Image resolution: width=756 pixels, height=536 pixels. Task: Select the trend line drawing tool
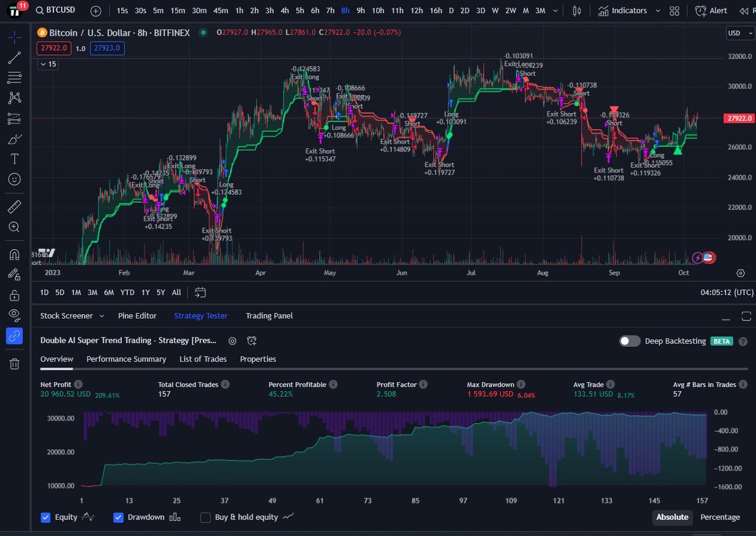(14, 58)
